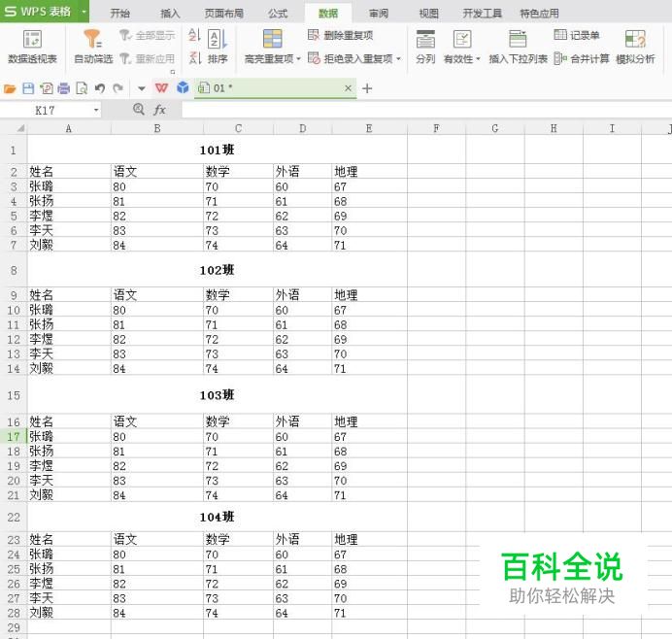Click the Redo arrow
Screen dimensions: 672x639
click(x=118, y=88)
